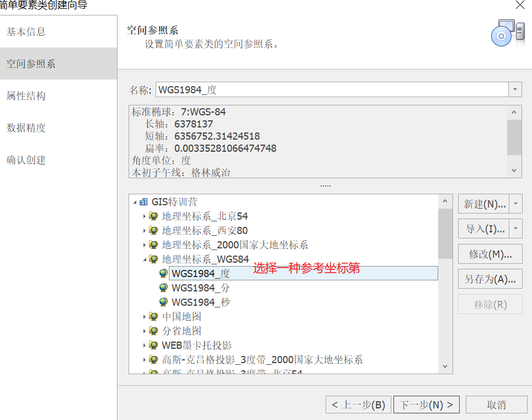Click the info panel scrollbar thumb
Viewport: 532px width, 420px height.
[514, 137]
